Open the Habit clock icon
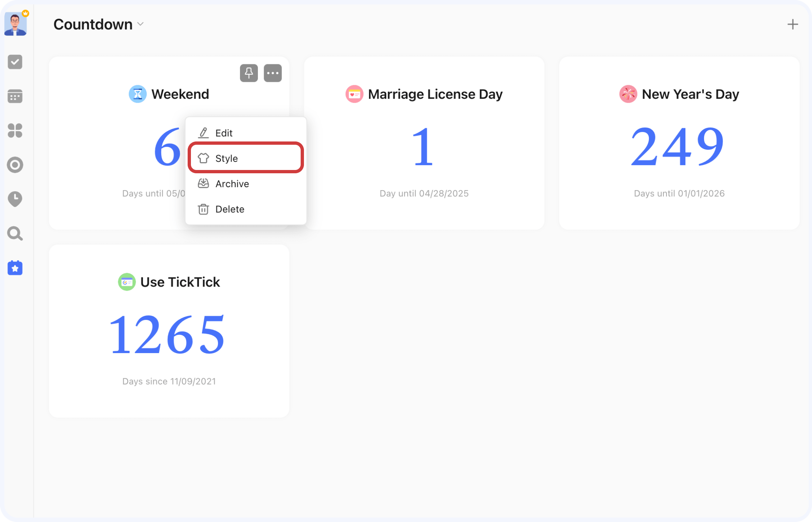This screenshot has width=812, height=522. 15,199
